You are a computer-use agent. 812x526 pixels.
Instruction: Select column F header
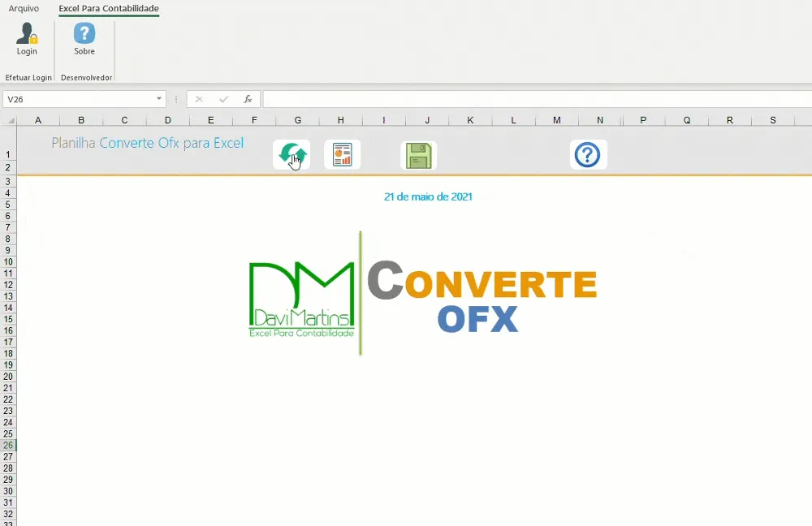pyautogui.click(x=254, y=120)
